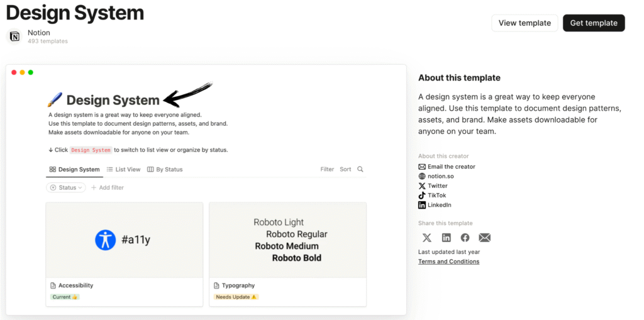This screenshot has width=644, height=320.
Task: Click the paintbrush emoji beside Design System
Action: click(x=55, y=100)
